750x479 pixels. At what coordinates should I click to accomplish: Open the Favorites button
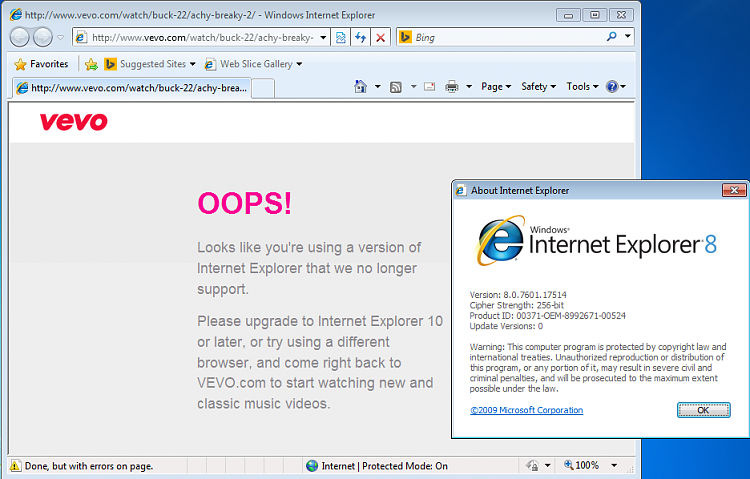coord(41,64)
